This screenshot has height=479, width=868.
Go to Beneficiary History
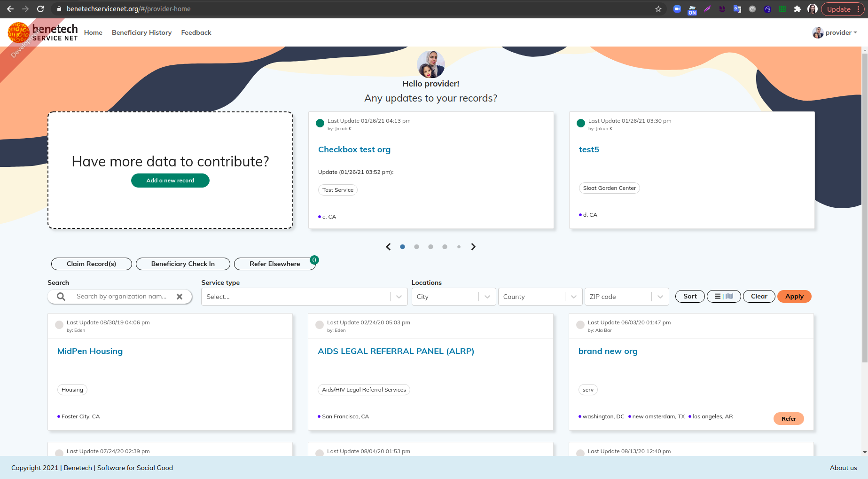(141, 32)
